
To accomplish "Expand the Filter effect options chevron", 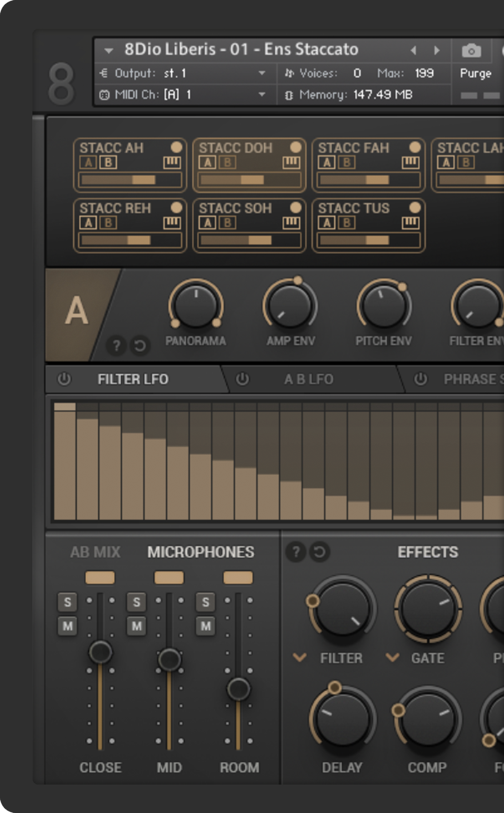I will 300,657.
